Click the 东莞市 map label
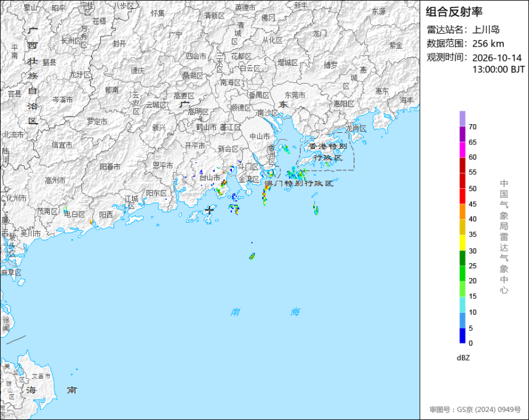 point(295,95)
